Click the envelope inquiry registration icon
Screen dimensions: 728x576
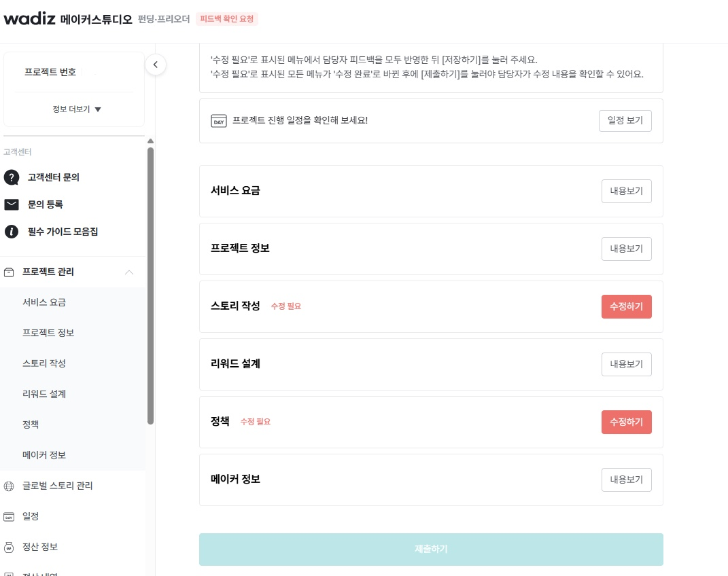point(12,204)
